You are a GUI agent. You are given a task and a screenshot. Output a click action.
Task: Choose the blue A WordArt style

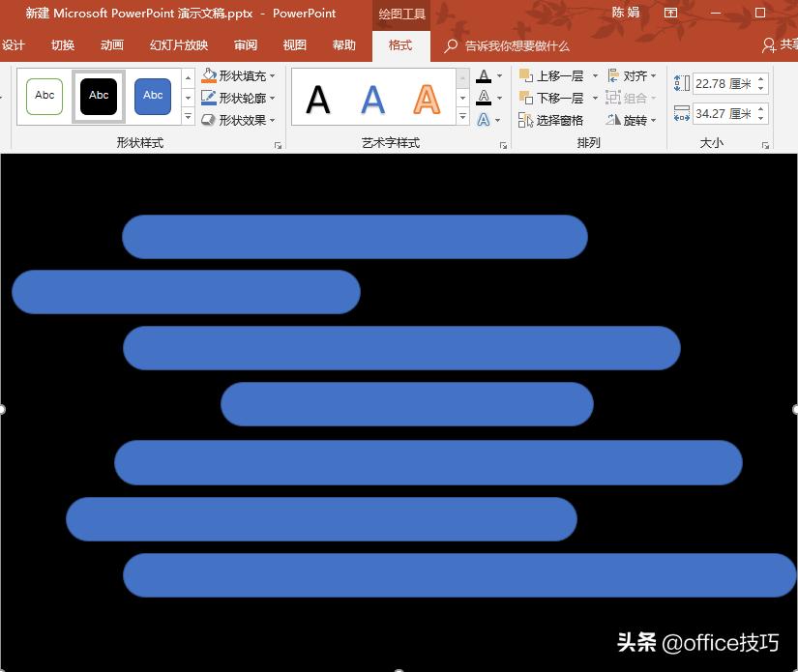click(373, 100)
